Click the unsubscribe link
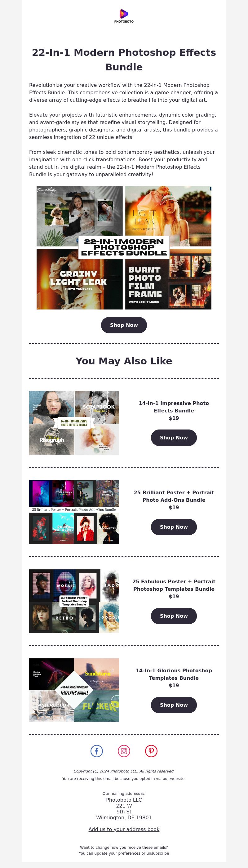Image resolution: width=248 pixels, height=868 pixels. 158,853
